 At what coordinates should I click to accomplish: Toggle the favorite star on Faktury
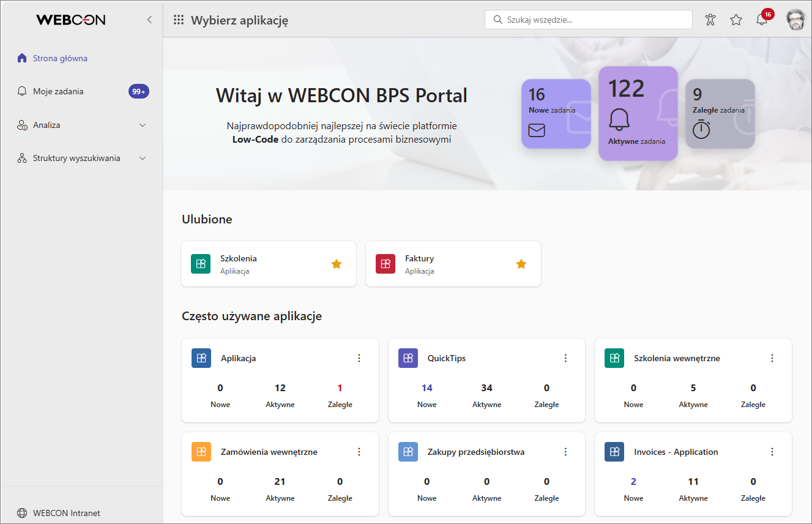(521, 264)
